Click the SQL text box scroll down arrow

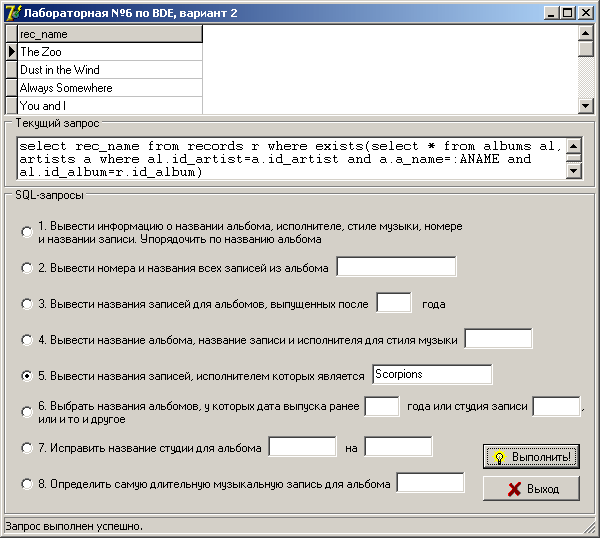click(574, 171)
